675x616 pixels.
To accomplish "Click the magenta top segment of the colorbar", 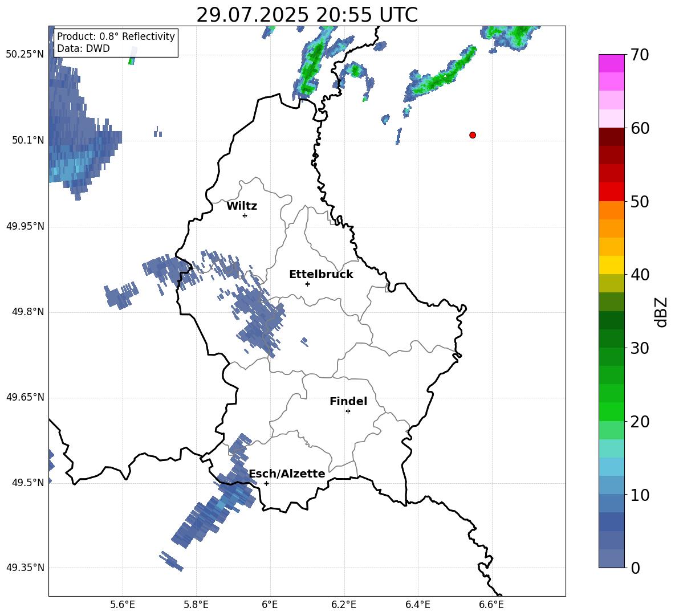I will [611, 63].
